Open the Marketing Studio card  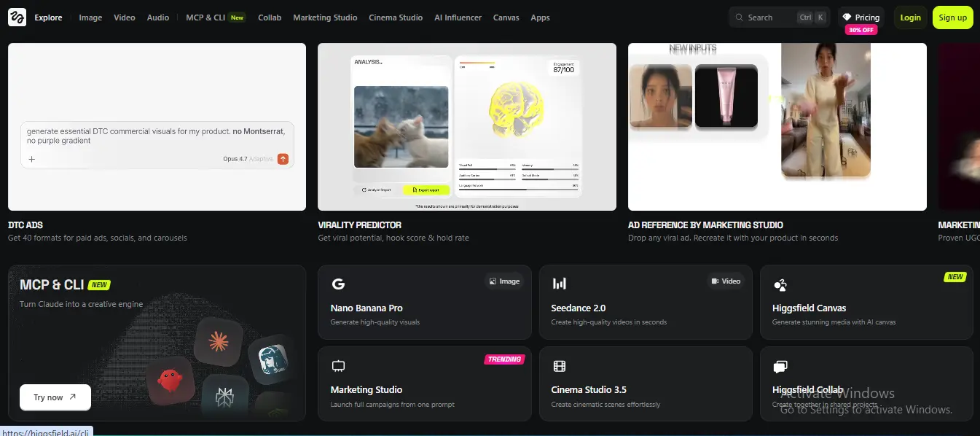[x=425, y=384]
